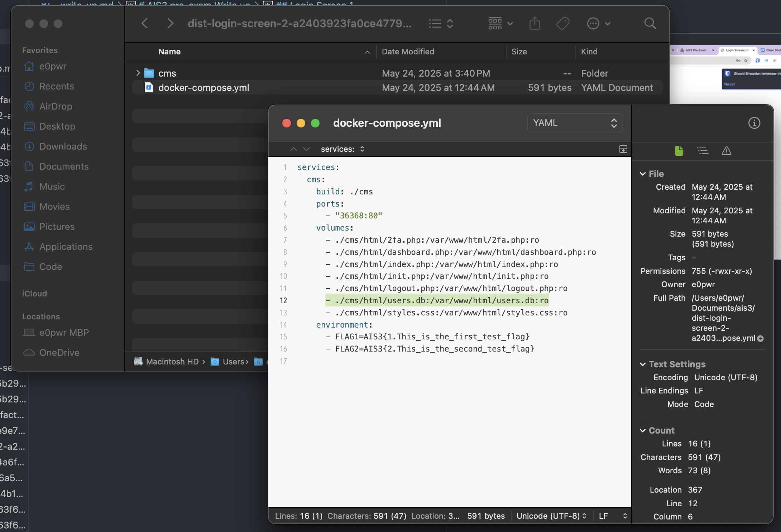Image resolution: width=781 pixels, height=532 pixels.
Task: Click the split editor icon
Action: click(x=623, y=149)
